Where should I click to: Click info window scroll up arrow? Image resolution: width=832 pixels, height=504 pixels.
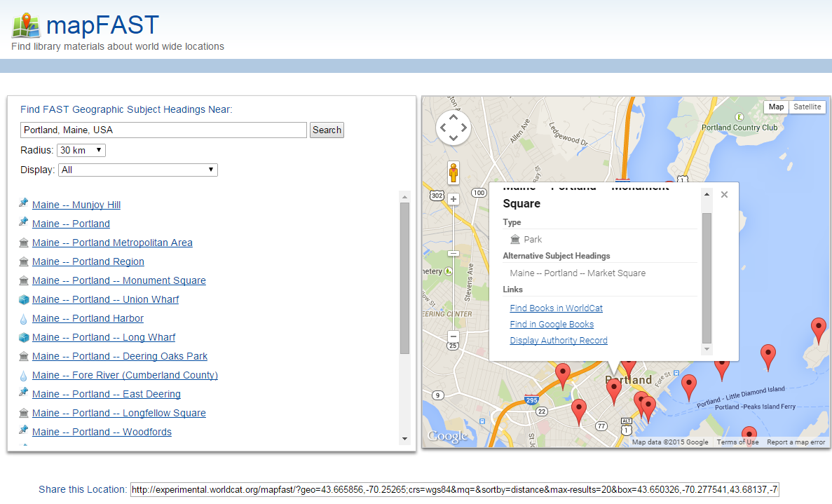click(707, 194)
